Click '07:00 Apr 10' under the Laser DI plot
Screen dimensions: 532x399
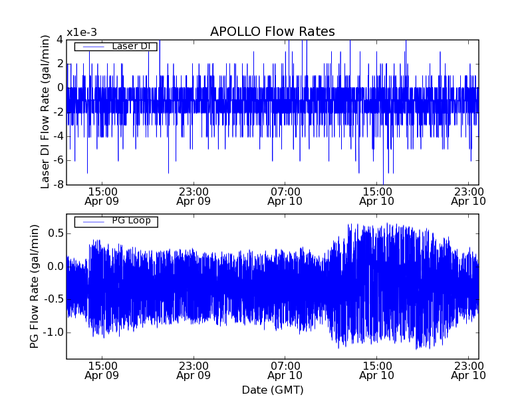[x=285, y=196]
